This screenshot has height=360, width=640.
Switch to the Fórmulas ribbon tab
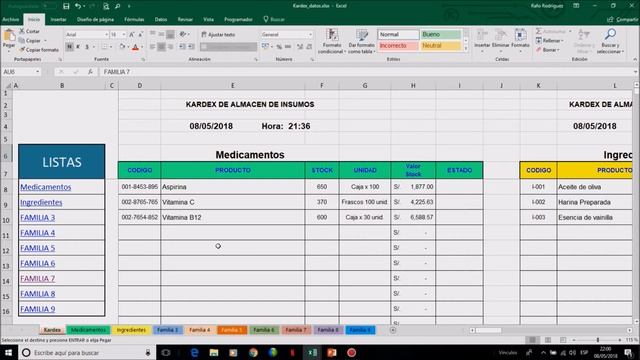point(134,19)
